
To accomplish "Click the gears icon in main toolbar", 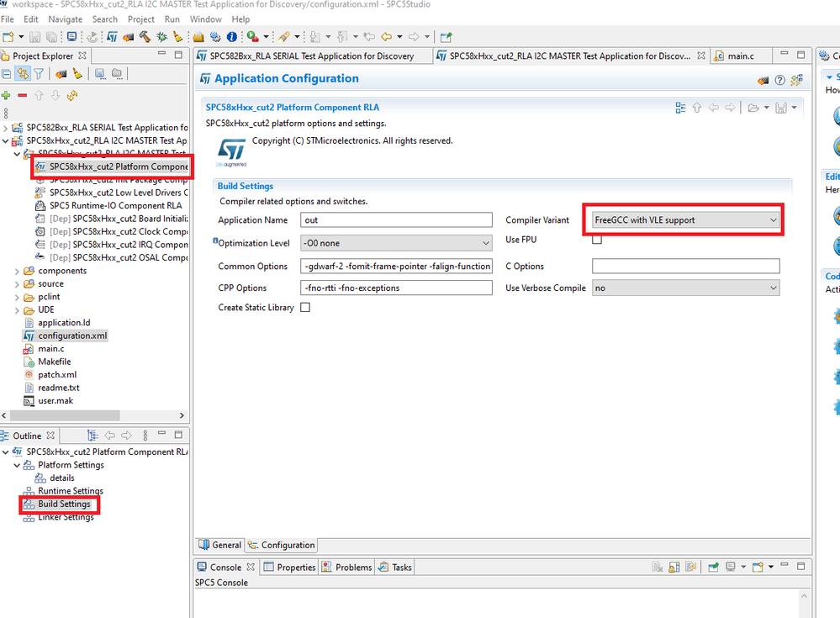I will coord(215,37).
